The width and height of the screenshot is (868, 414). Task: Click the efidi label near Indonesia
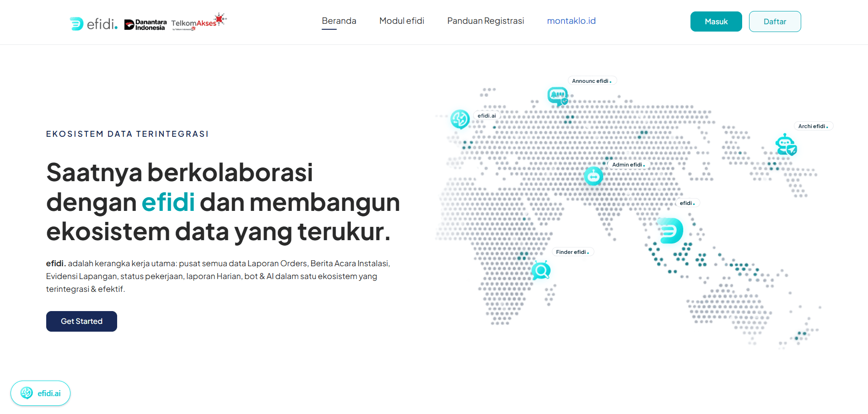[x=687, y=203]
